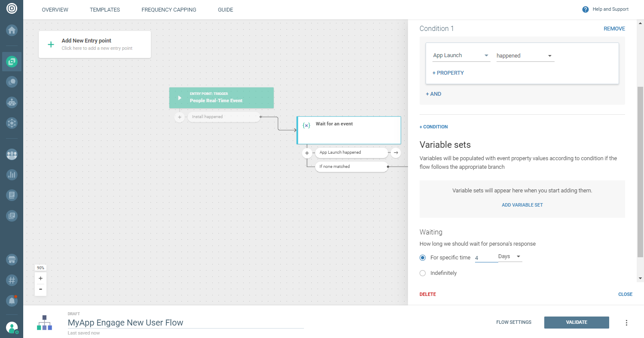Click the hashtag icon in the sidebar

(12, 280)
